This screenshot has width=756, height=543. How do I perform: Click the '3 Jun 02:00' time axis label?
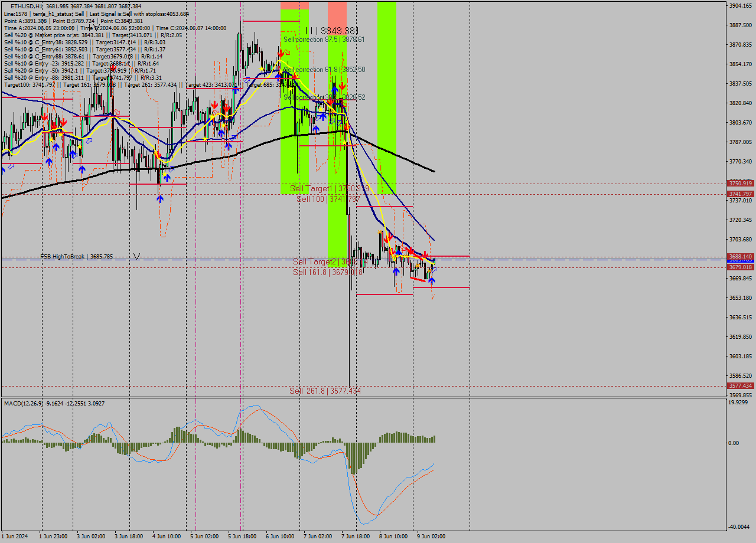click(x=90, y=537)
